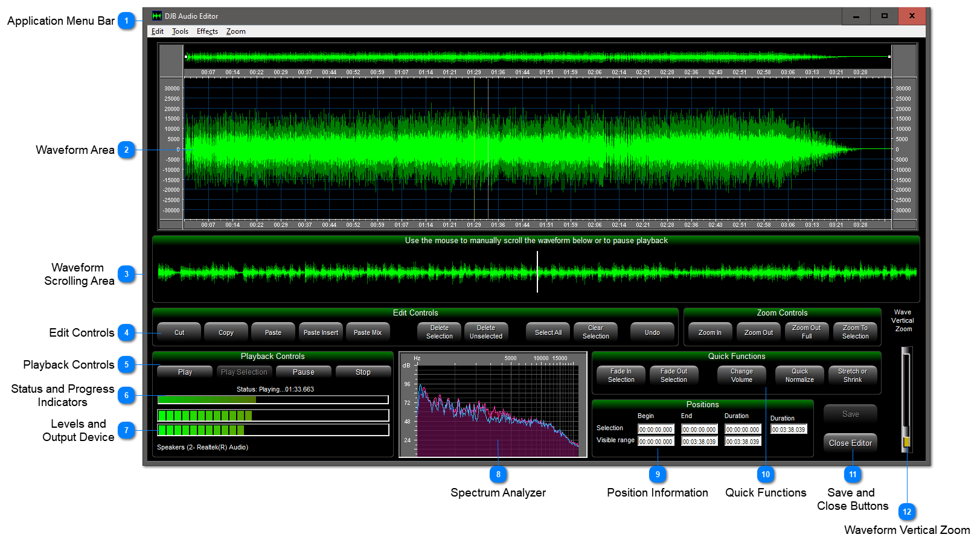Screen dimensions: 980x546
Task: Open the Edit menu
Action: tap(158, 31)
